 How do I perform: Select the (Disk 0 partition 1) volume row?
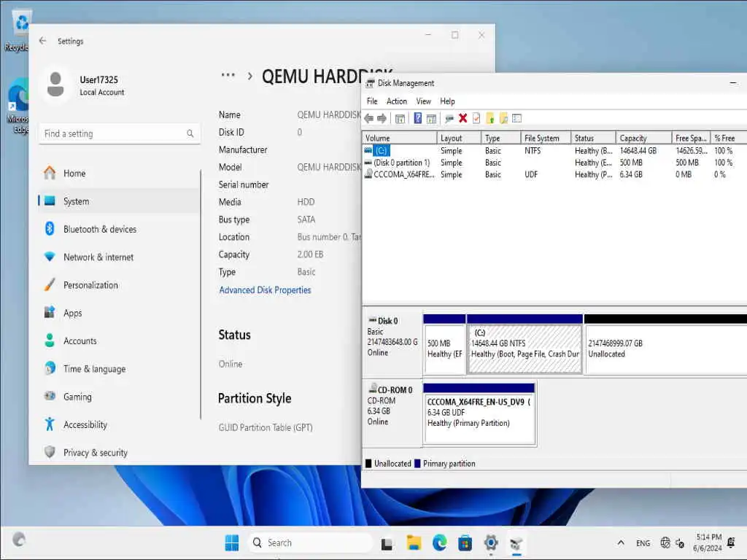pos(554,163)
